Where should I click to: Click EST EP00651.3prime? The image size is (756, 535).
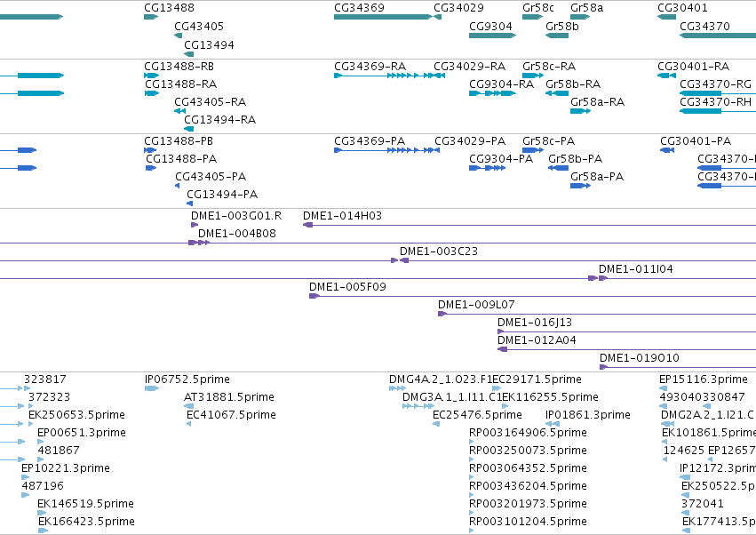pos(82,433)
